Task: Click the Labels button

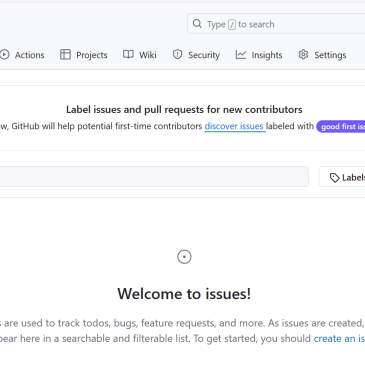Action: click(342, 177)
